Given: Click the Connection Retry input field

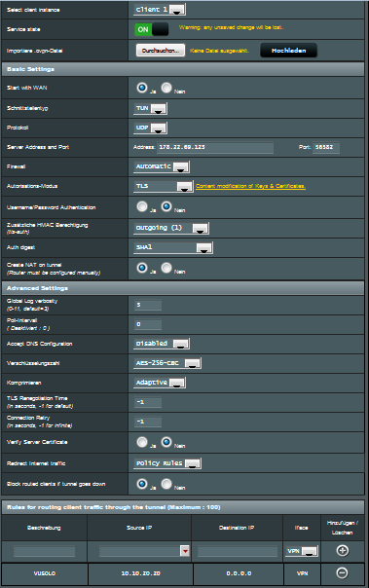Looking at the screenshot, I should coord(148,422).
